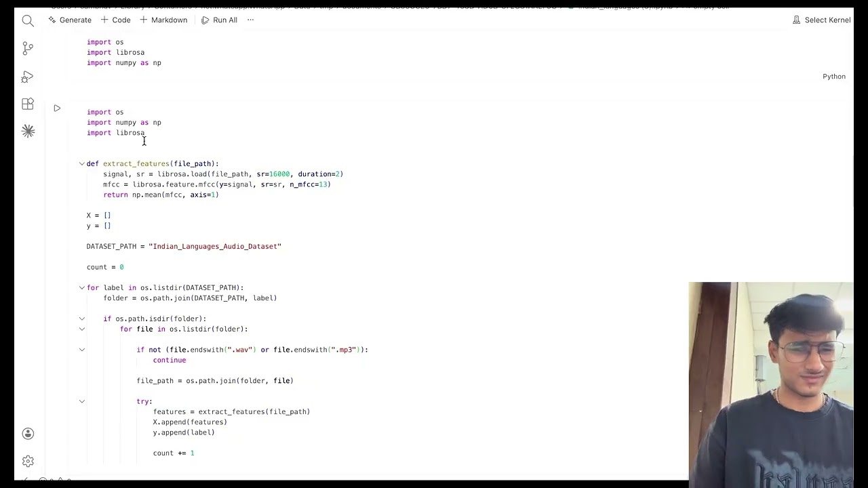The width and height of the screenshot is (868, 488).
Task: Click 'import librosa' in second cell
Action: (115, 133)
